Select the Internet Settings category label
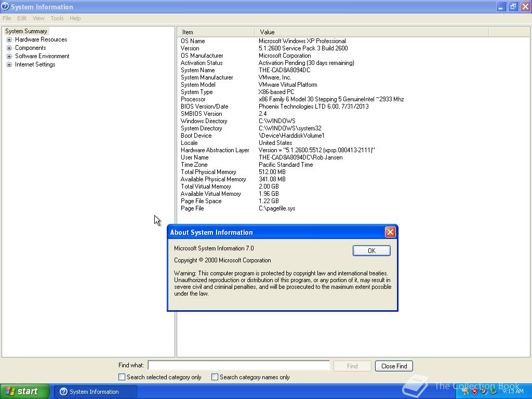 click(35, 64)
